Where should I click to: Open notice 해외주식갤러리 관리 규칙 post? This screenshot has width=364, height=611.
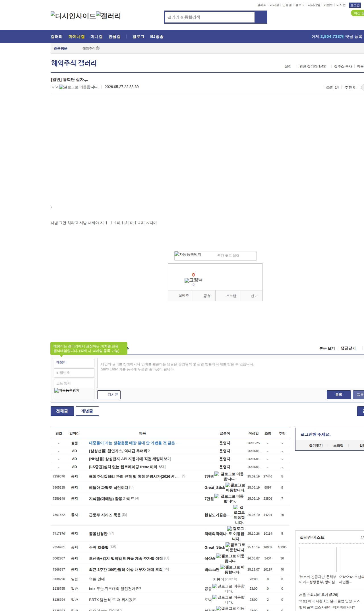(134, 477)
